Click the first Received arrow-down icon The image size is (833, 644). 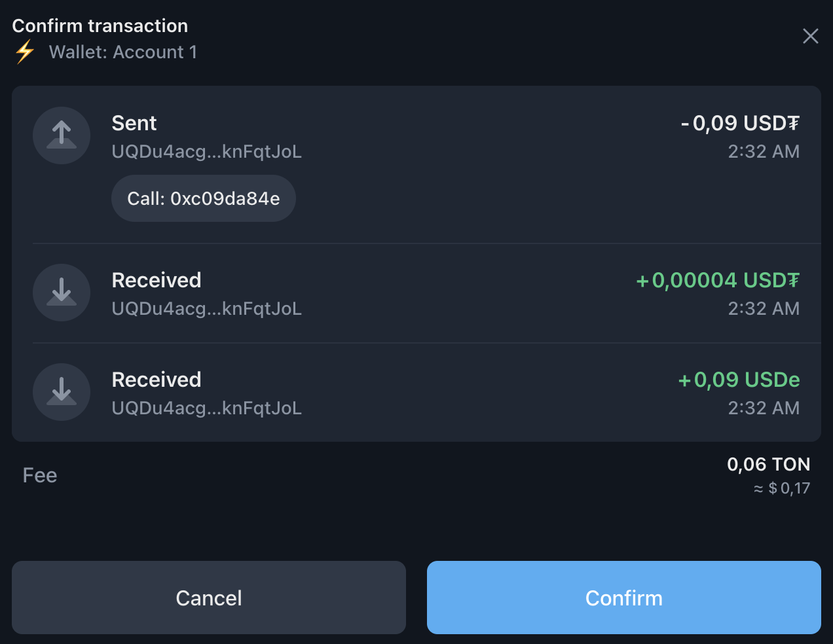pyautogui.click(x=62, y=293)
